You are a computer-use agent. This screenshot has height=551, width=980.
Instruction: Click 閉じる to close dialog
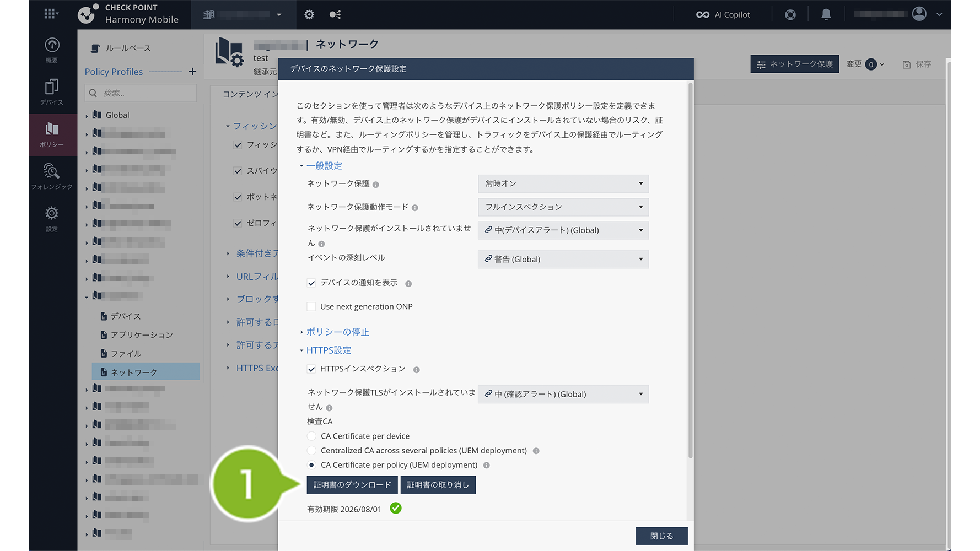click(661, 536)
